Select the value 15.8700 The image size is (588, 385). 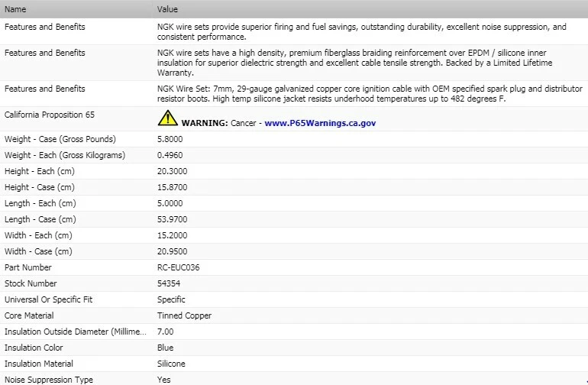pyautogui.click(x=172, y=187)
